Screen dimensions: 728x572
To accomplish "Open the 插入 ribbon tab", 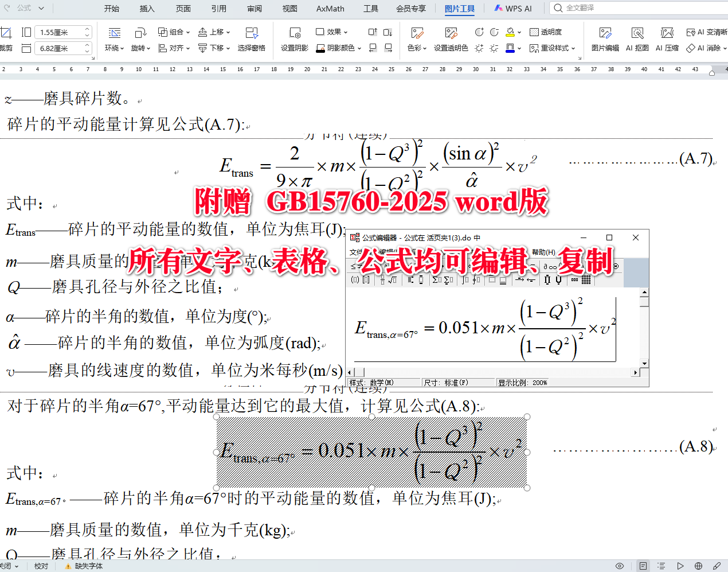I will (147, 7).
